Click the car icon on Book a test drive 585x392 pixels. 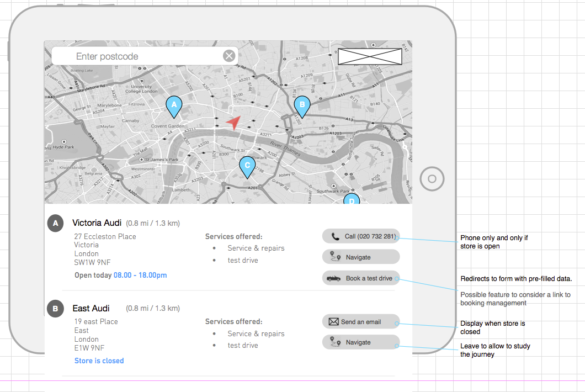pos(333,278)
